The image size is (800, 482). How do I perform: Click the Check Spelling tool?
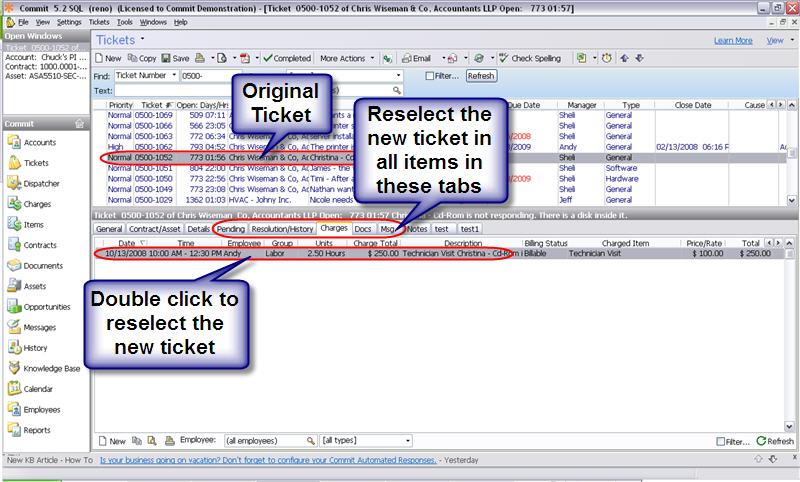(x=535, y=59)
